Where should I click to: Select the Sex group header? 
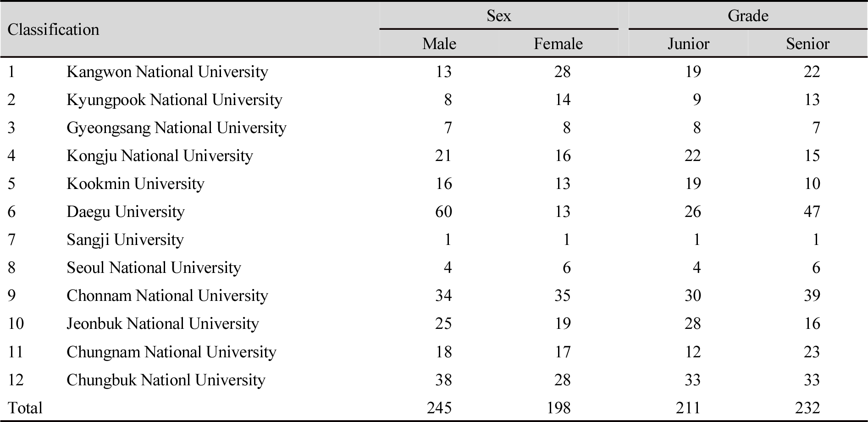point(498,16)
